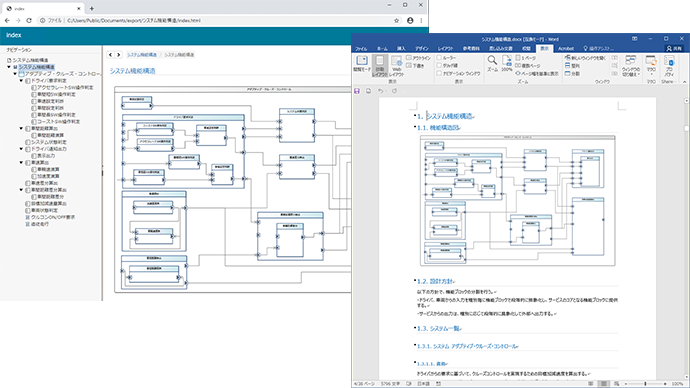Open the ズーム magnifier dialog in ribbon
690x388 pixels.
[492, 64]
